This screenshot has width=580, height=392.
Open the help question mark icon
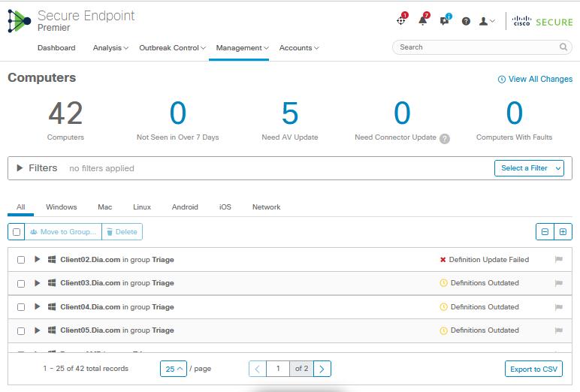[466, 22]
